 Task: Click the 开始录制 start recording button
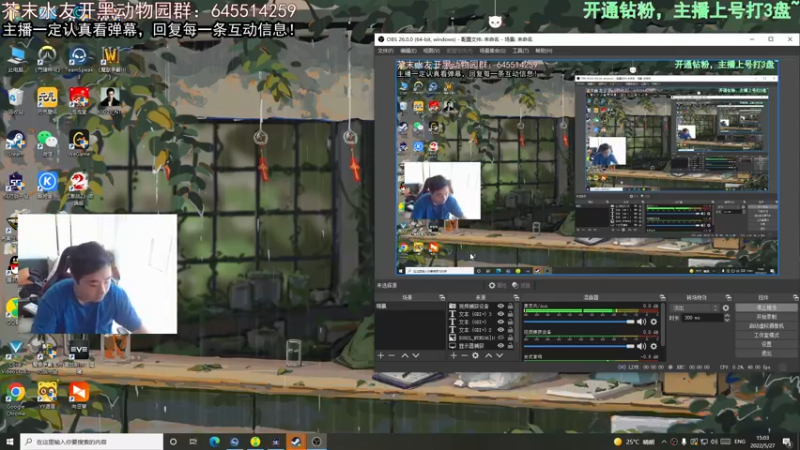[766, 317]
